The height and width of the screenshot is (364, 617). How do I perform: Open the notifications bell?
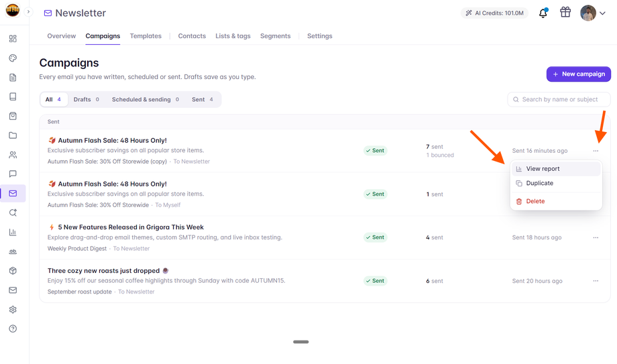[543, 13]
